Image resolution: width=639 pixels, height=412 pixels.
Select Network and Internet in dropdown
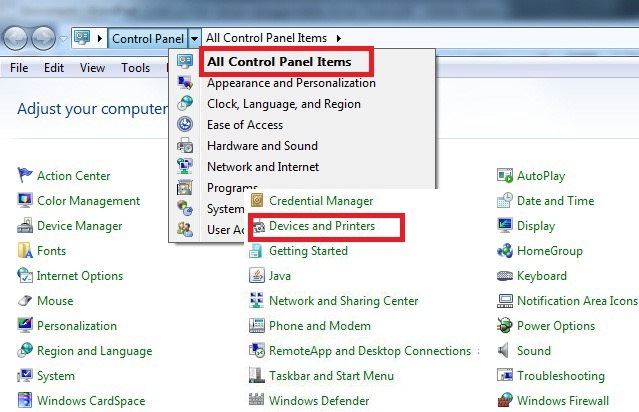tap(263, 167)
